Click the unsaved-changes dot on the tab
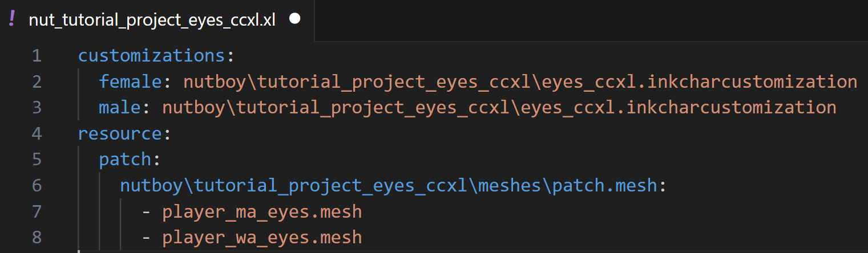The width and height of the screenshot is (868, 253). point(294,19)
